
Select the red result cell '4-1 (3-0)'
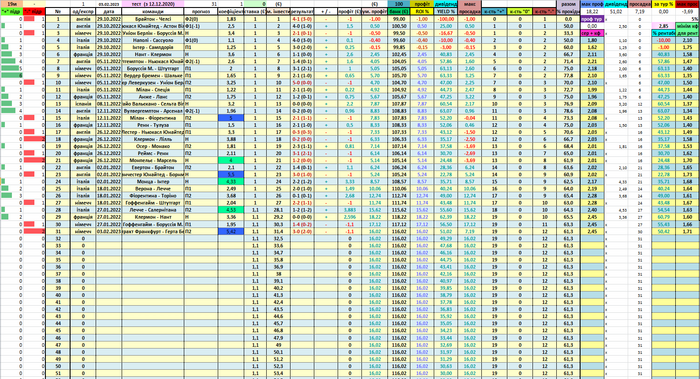[x=302, y=19]
